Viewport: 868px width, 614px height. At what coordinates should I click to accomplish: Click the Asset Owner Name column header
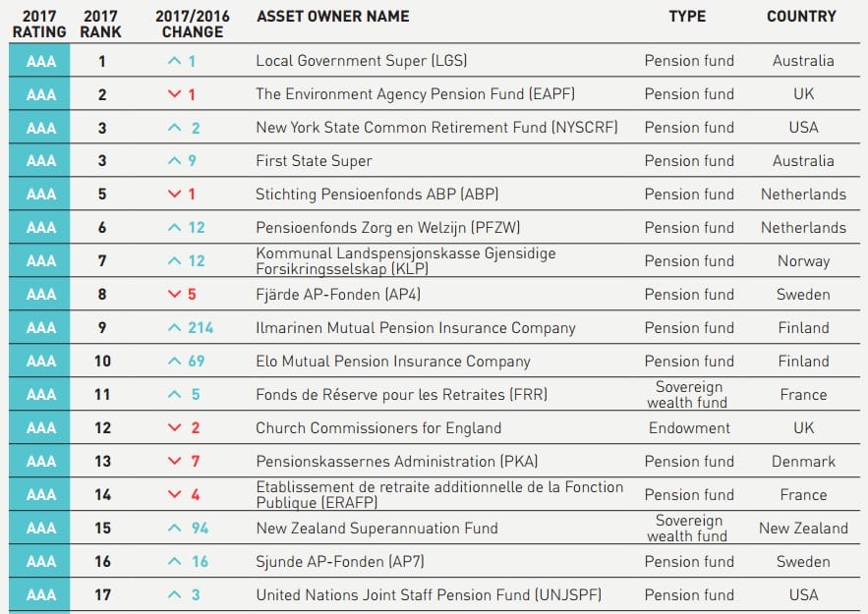[332, 17]
